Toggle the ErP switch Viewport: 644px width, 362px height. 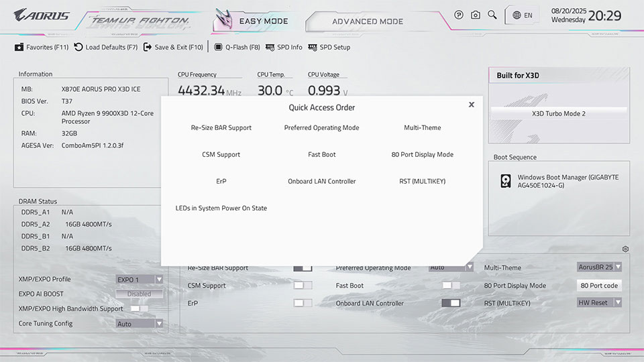click(x=303, y=303)
